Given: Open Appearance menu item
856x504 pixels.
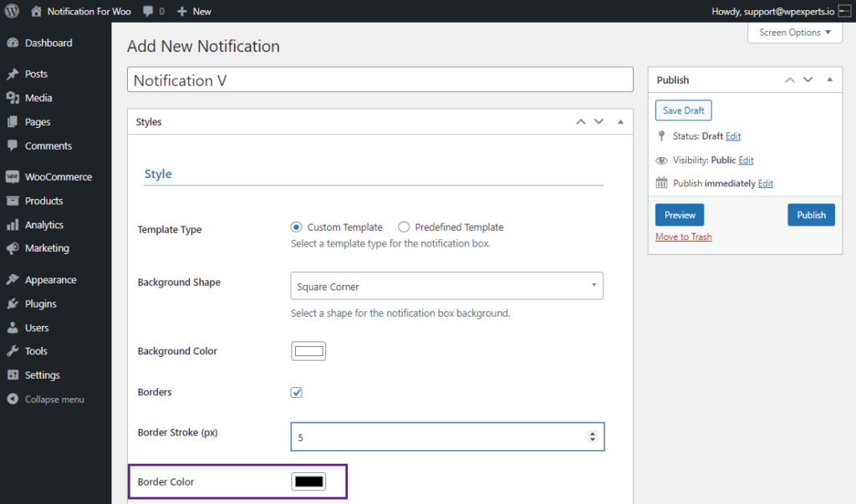Looking at the screenshot, I should [x=50, y=279].
